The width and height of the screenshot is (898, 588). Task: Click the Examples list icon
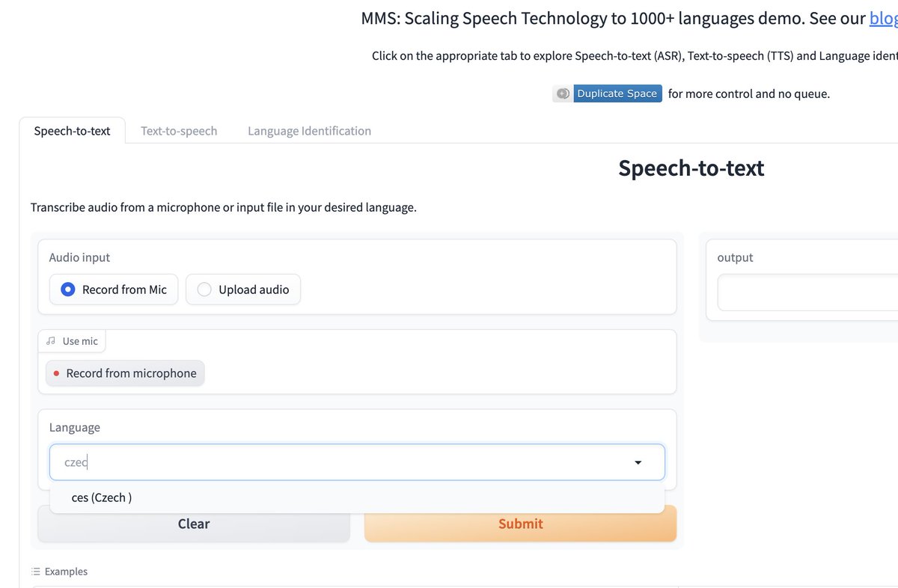click(36, 572)
